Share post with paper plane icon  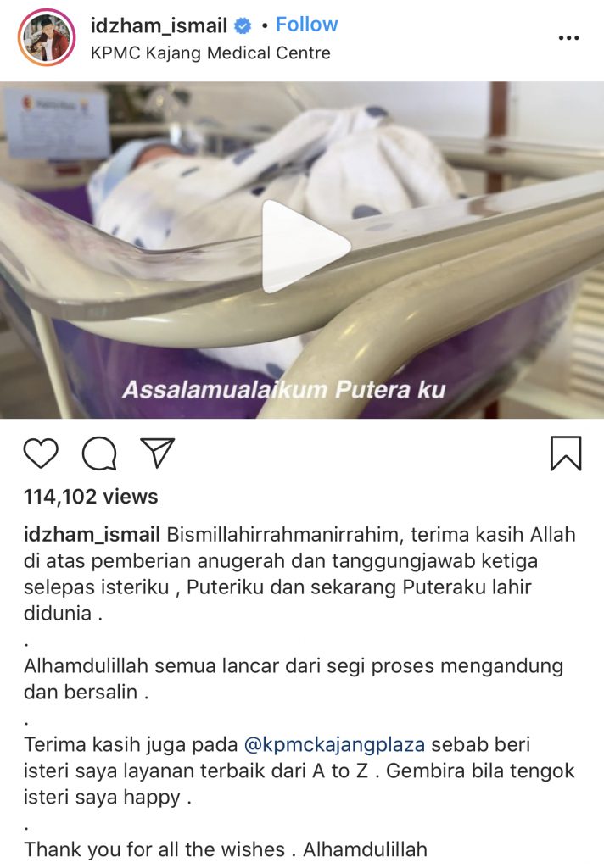coord(158,453)
